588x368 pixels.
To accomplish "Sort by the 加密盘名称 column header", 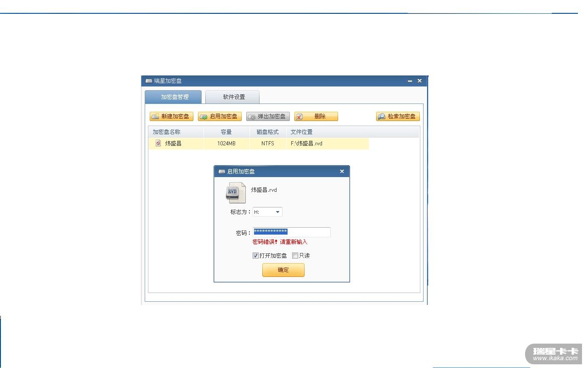I will 176,132.
